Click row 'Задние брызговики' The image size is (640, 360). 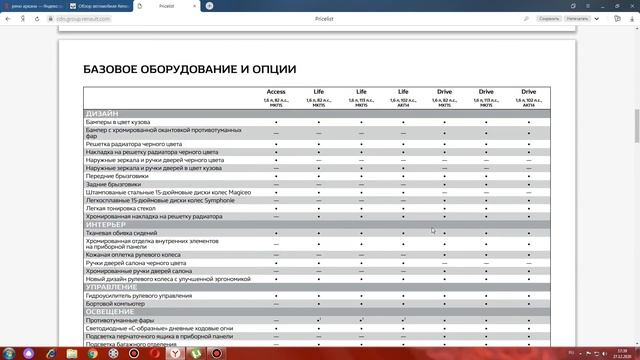pyautogui.click(x=317, y=184)
